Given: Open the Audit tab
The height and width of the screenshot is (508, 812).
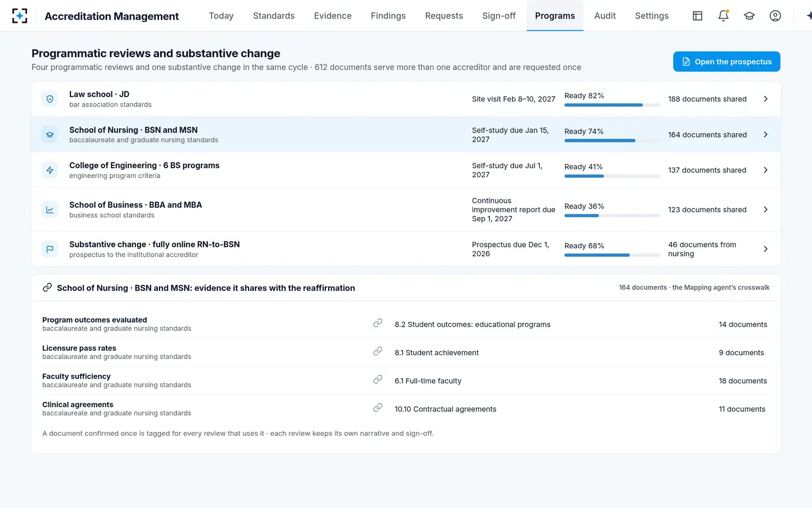Looking at the screenshot, I should (605, 16).
